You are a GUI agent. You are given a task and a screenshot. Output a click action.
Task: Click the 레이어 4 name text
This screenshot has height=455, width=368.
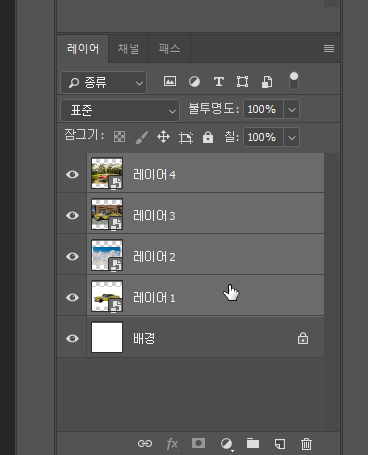(x=154, y=175)
